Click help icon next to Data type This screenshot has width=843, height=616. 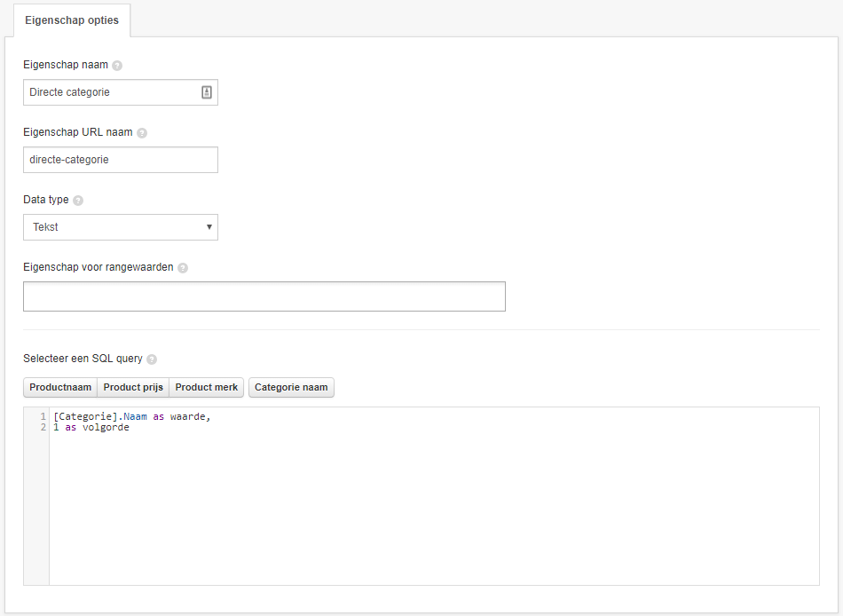point(78,201)
